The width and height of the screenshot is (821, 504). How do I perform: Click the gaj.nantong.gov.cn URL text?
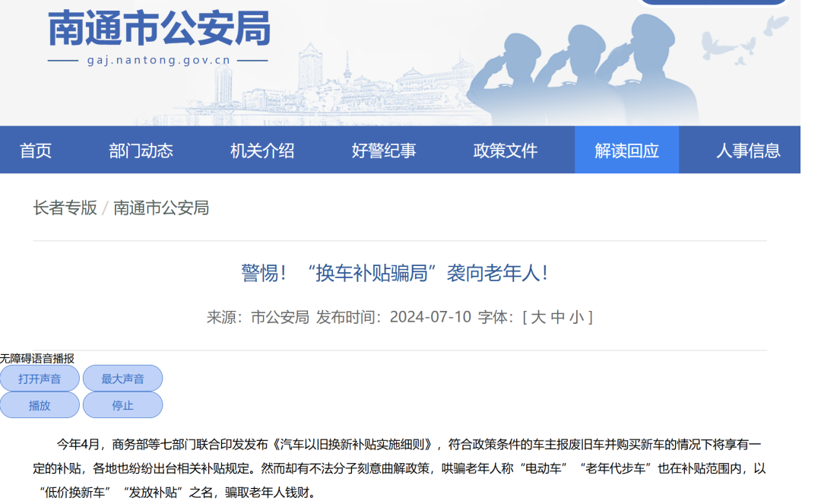click(x=159, y=60)
